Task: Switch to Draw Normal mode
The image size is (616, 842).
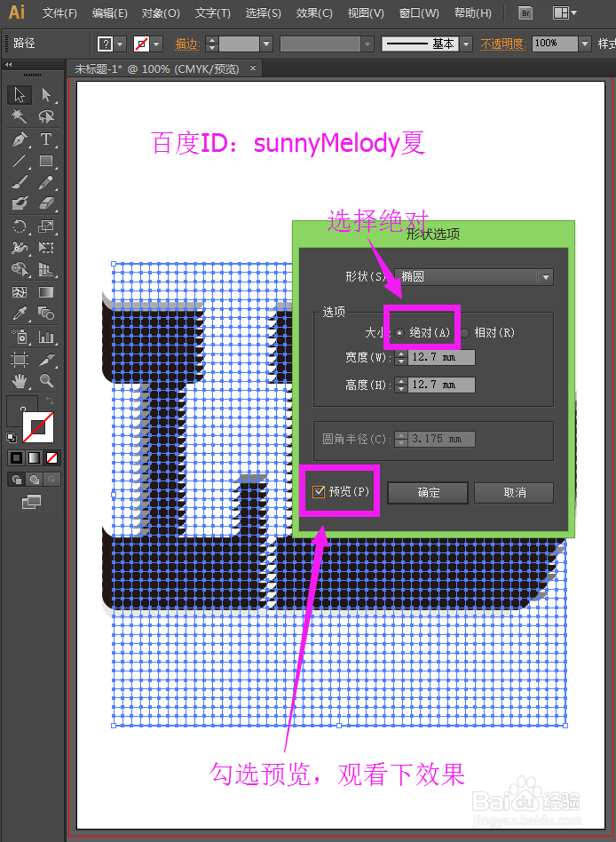Action: coord(17,479)
